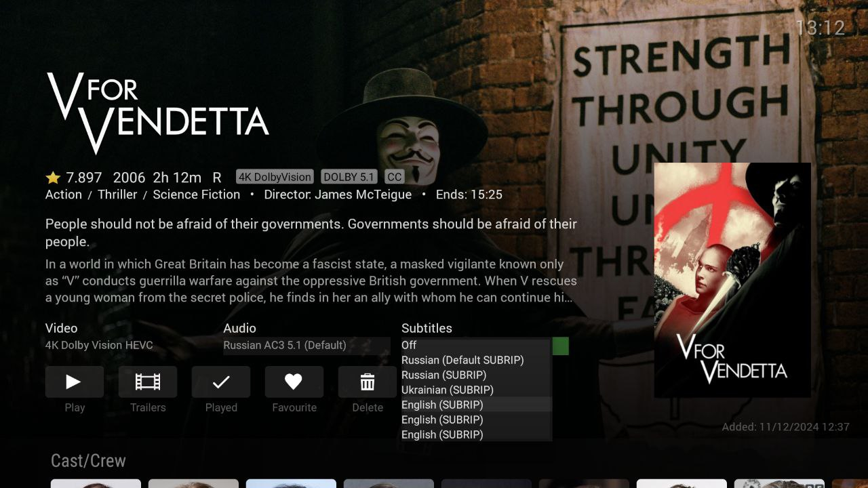Viewport: 868px width, 488px height.
Task: Select Off in the subtitles list
Action: 476,345
